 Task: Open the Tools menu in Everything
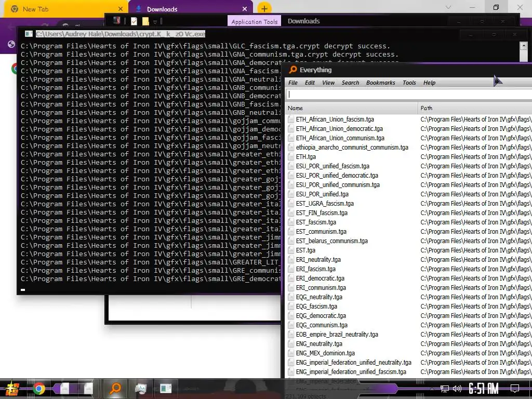[409, 83]
